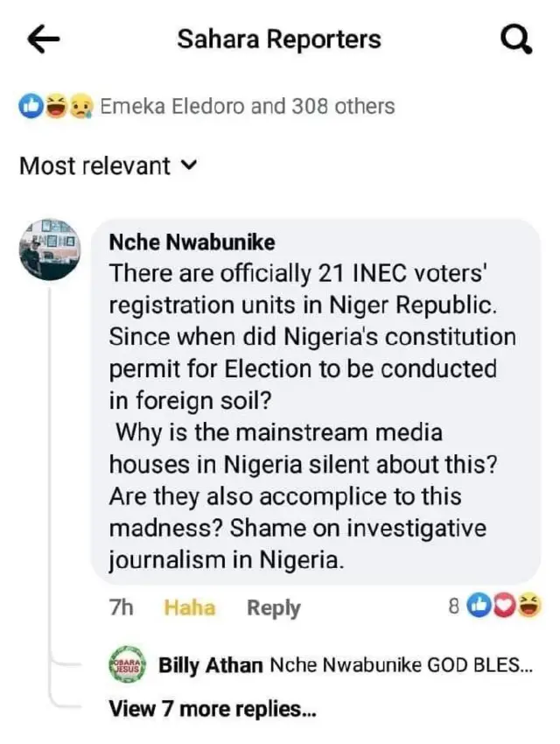Viewport: 560px width, 744px height.
Task: Open the search magnifier icon
Action: click(x=516, y=39)
